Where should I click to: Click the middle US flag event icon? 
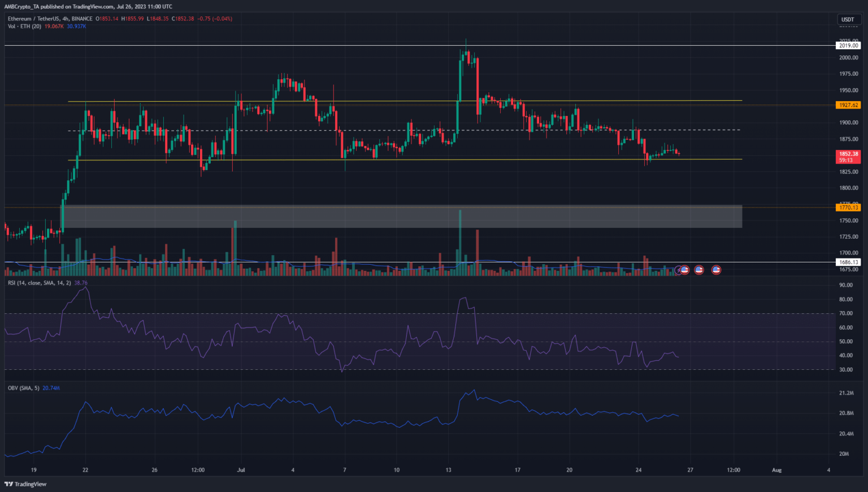[699, 270]
